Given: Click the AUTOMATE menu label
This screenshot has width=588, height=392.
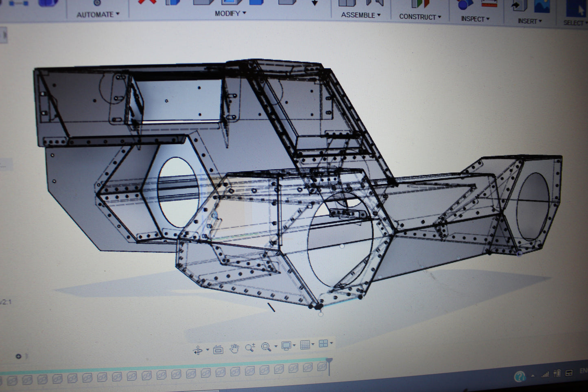Looking at the screenshot, I should (x=98, y=15).
